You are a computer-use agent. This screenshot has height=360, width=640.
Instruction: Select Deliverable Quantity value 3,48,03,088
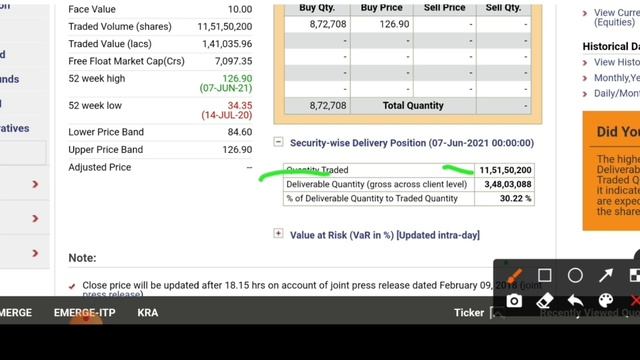508,184
